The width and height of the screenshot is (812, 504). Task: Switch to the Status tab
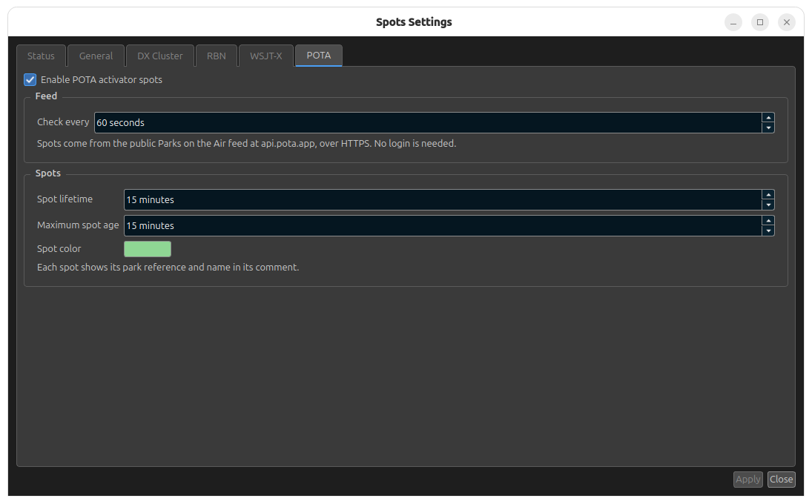tap(41, 56)
